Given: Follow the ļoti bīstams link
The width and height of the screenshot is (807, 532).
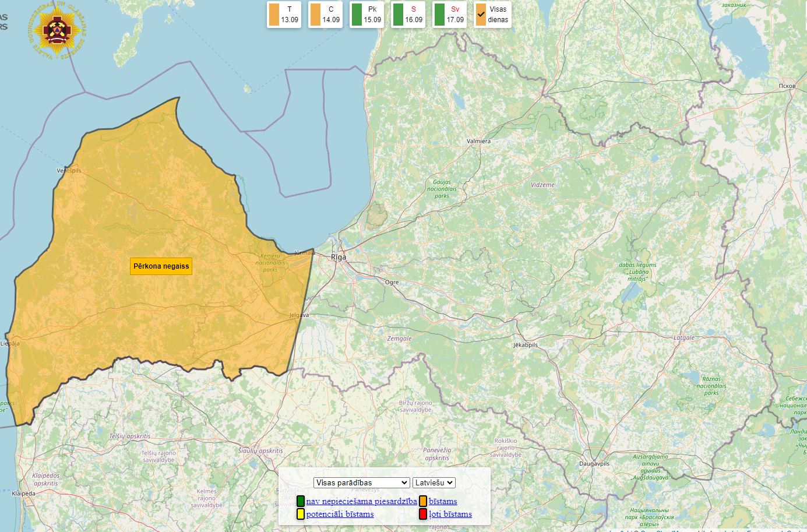Looking at the screenshot, I should pos(450,514).
